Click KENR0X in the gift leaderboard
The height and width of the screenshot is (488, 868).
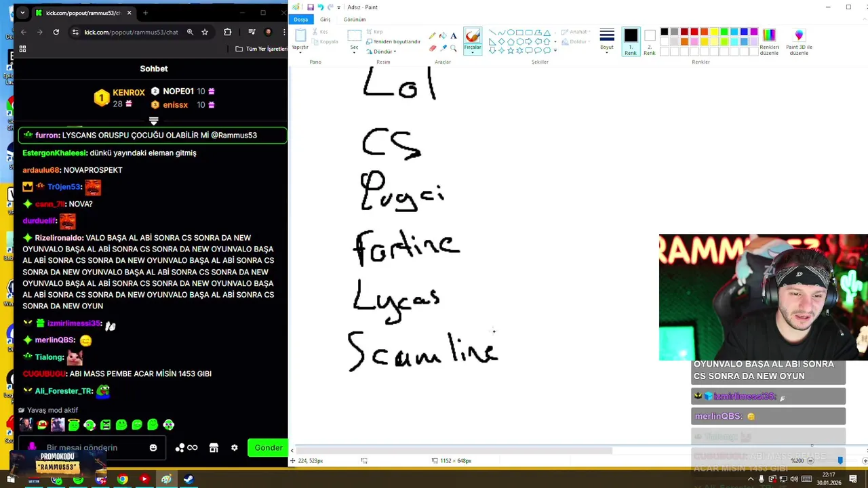129,92
